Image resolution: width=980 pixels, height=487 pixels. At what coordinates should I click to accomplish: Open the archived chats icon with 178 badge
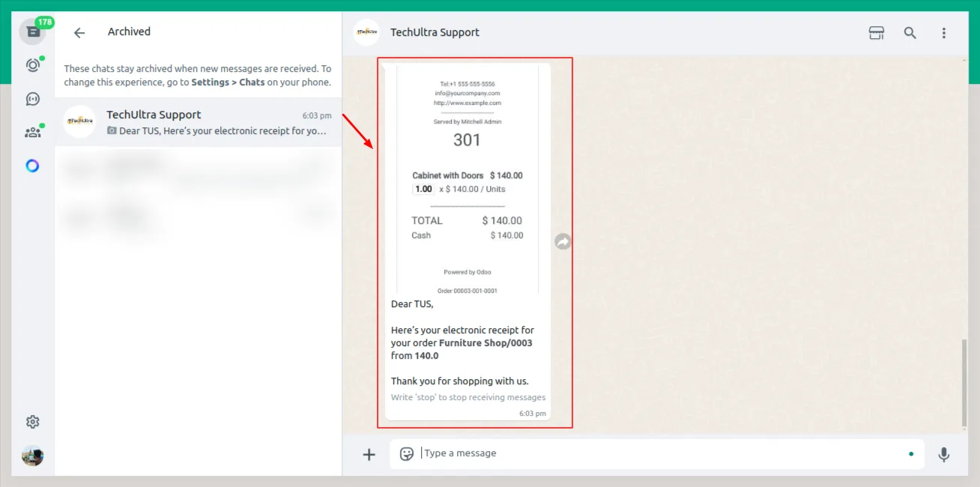pyautogui.click(x=32, y=31)
